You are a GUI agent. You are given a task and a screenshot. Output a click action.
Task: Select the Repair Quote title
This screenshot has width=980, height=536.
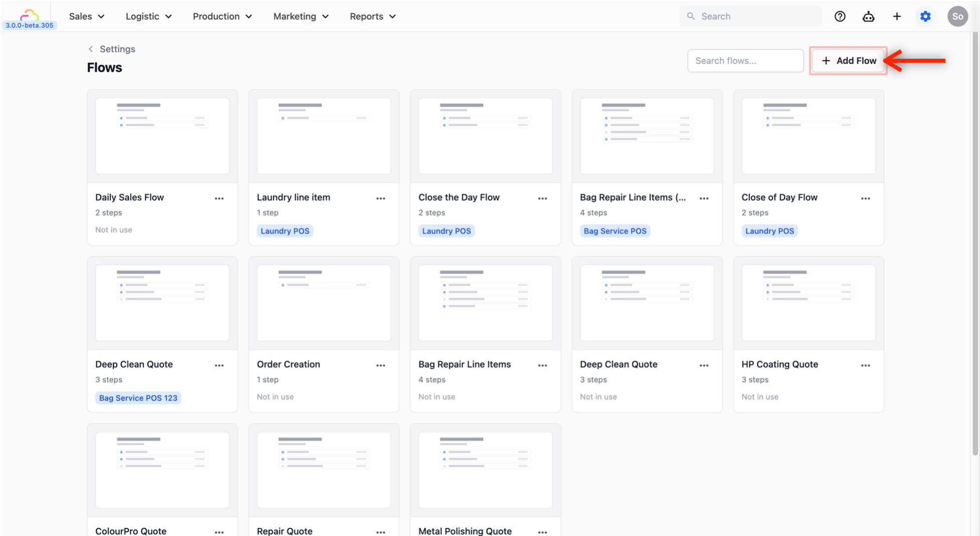(285, 530)
